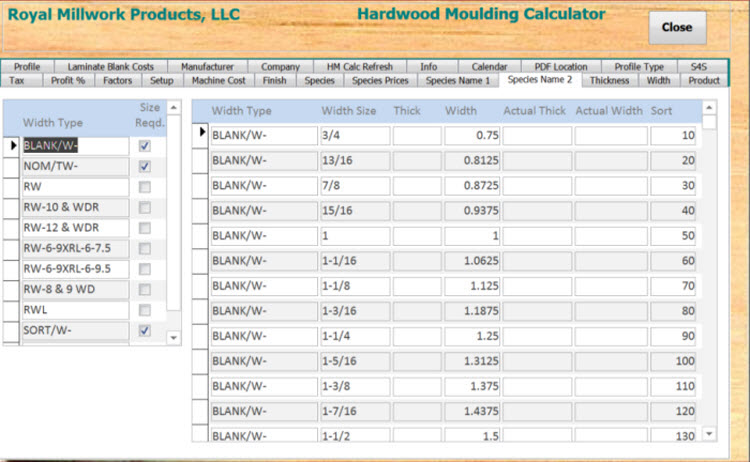This screenshot has width=750, height=462.
Task: Click the Width field showing 1.3125
Action: 472,361
